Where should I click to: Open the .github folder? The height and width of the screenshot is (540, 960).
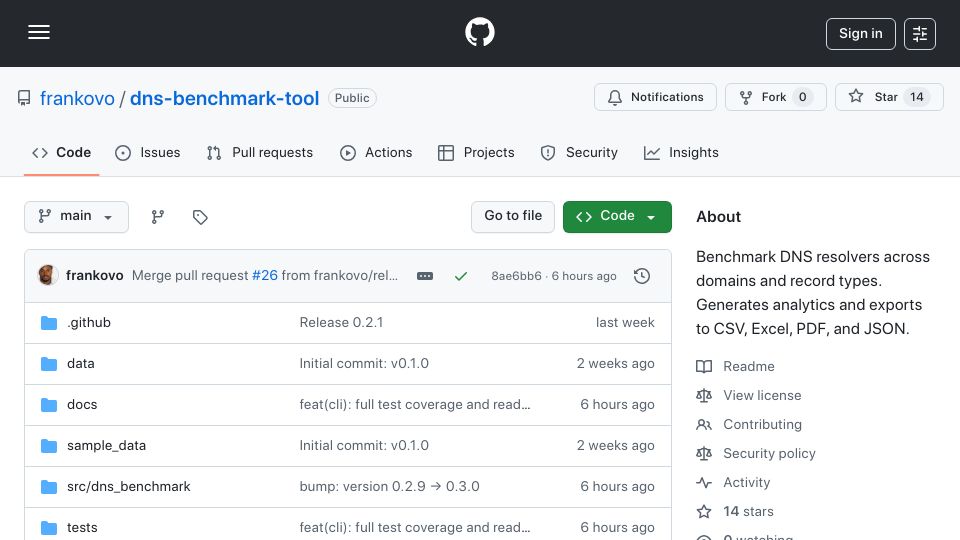[x=89, y=323]
